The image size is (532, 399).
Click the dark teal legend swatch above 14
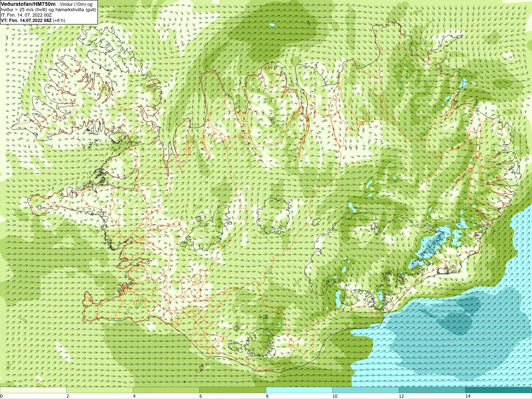pyautogui.click(x=499, y=390)
